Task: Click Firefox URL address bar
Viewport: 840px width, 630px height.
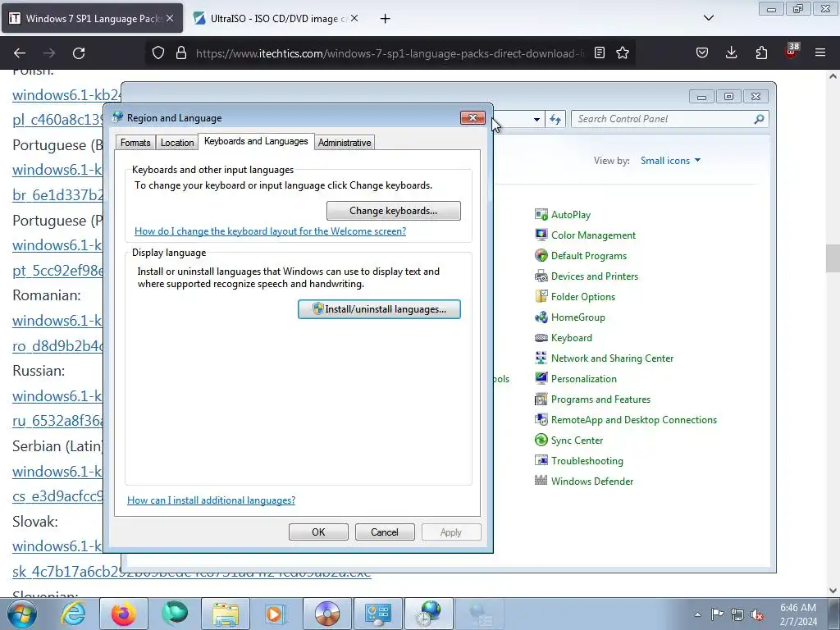Action: (x=390, y=53)
